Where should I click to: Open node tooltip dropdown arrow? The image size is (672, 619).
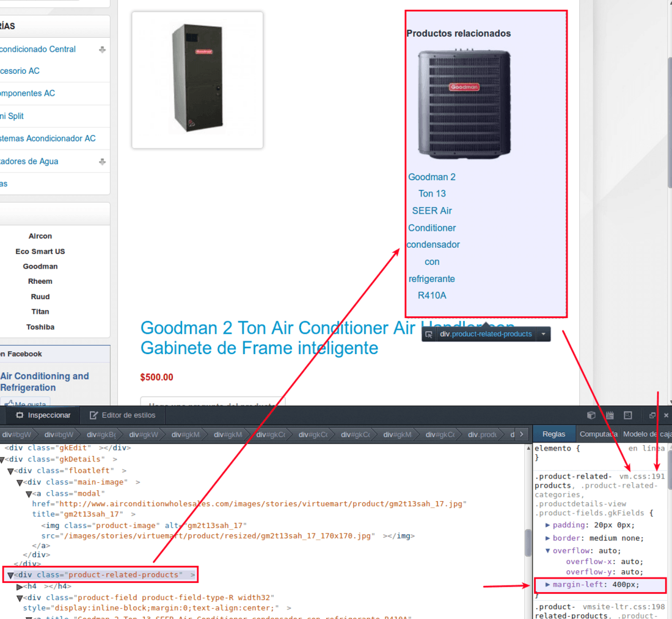(544, 334)
